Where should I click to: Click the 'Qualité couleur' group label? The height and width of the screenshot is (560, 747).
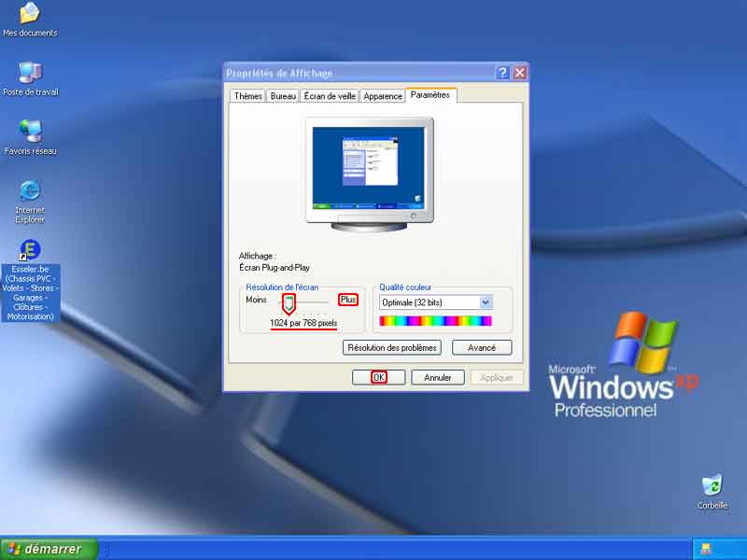coord(405,287)
